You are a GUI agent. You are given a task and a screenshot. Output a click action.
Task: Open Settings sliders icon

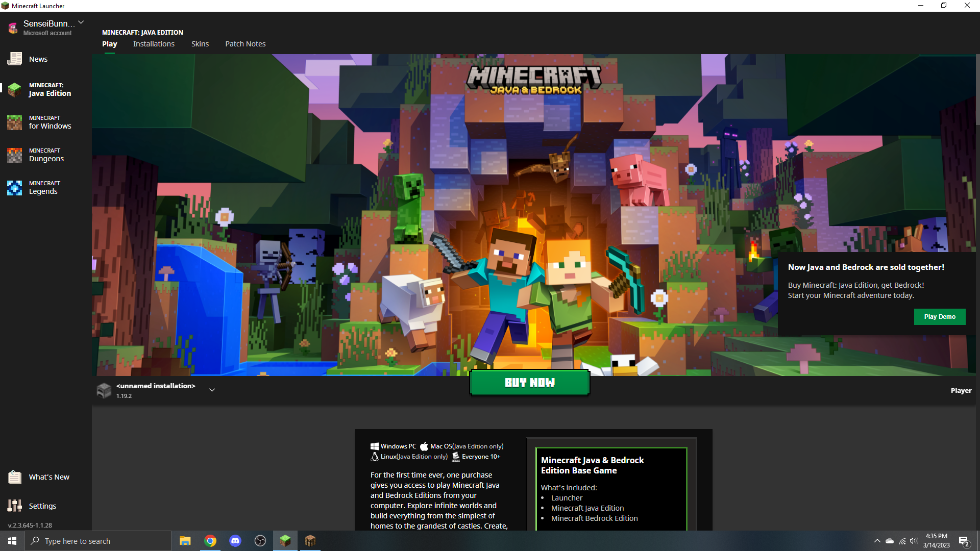14,506
